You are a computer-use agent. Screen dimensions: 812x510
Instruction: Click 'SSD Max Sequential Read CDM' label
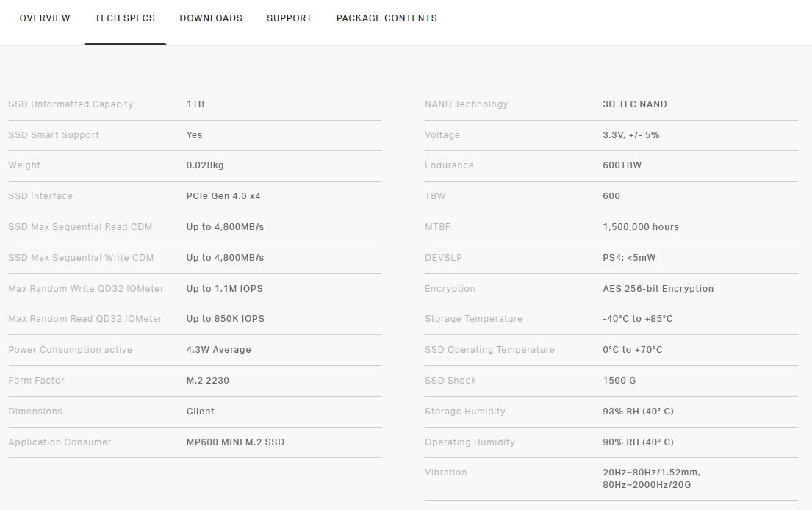point(80,227)
